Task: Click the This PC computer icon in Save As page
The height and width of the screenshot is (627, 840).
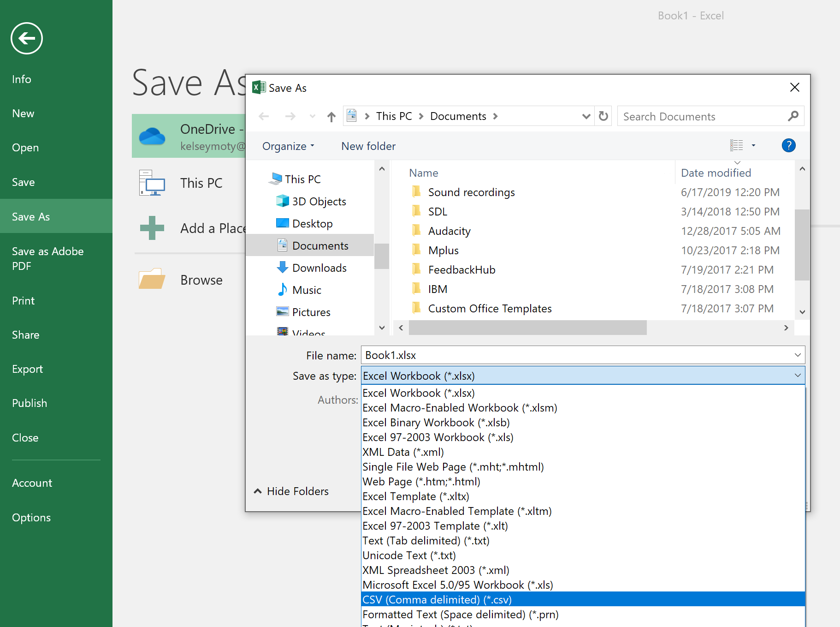Action: pyautogui.click(x=152, y=183)
